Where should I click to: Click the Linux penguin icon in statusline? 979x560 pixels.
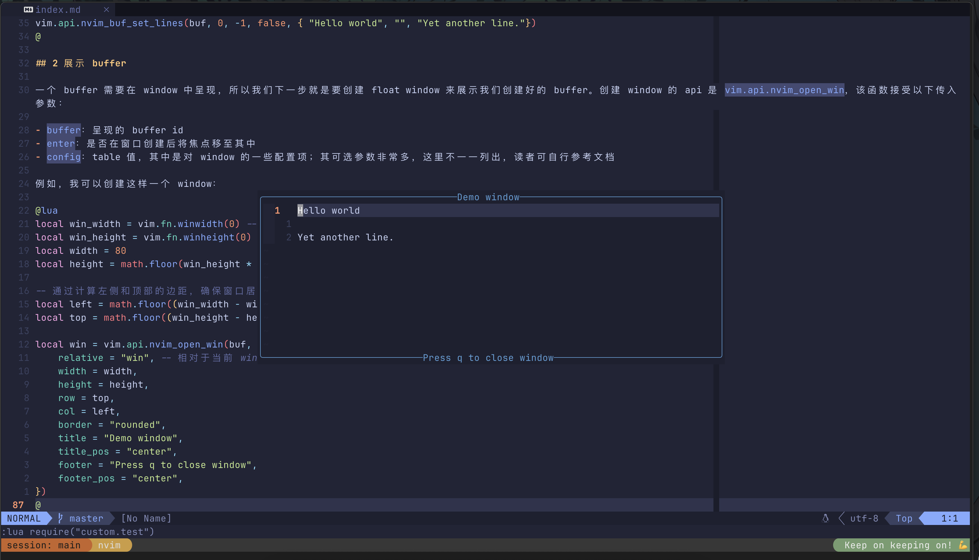pos(825,518)
